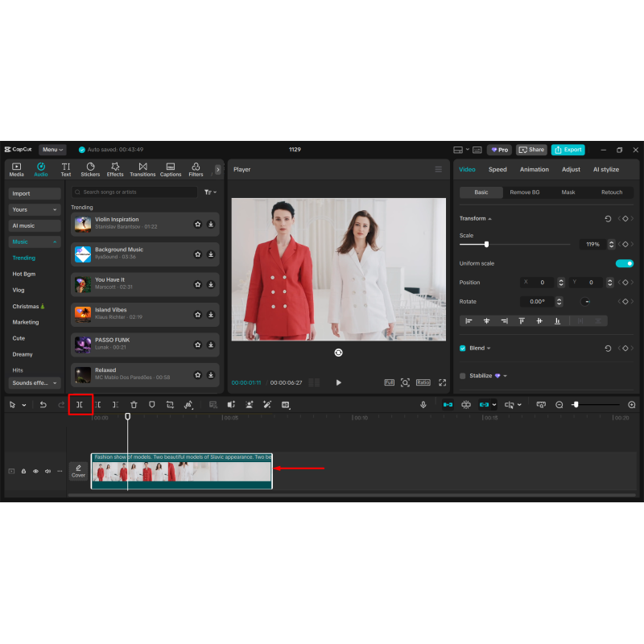Viewport: 644px width, 644px height.
Task: Download the Violin Inspiration track
Action: point(211,225)
